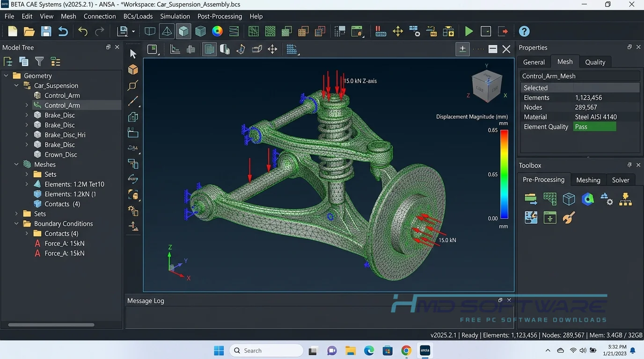The height and width of the screenshot is (359, 644).
Task: Expand the Contacts (4) node under Boundary Conditions
Action: tap(27, 233)
